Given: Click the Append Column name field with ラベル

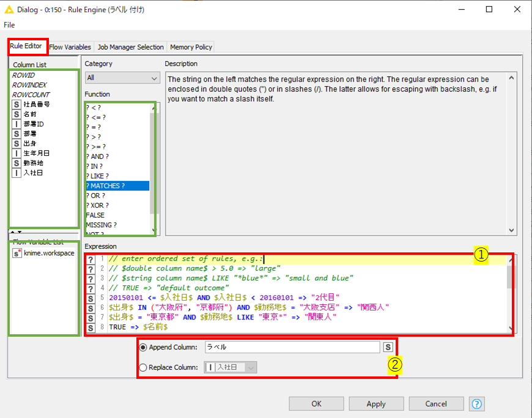Looking at the screenshot, I should pyautogui.click(x=292, y=347).
